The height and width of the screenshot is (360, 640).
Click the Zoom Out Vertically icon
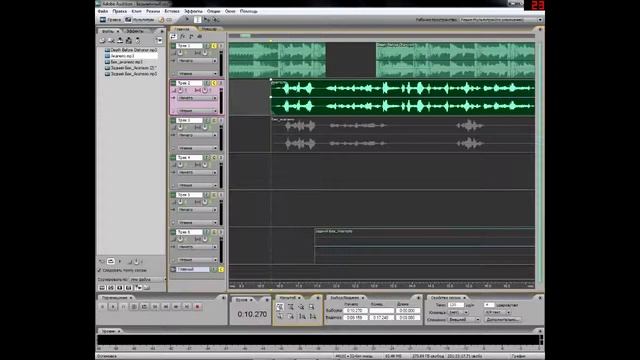click(313, 316)
